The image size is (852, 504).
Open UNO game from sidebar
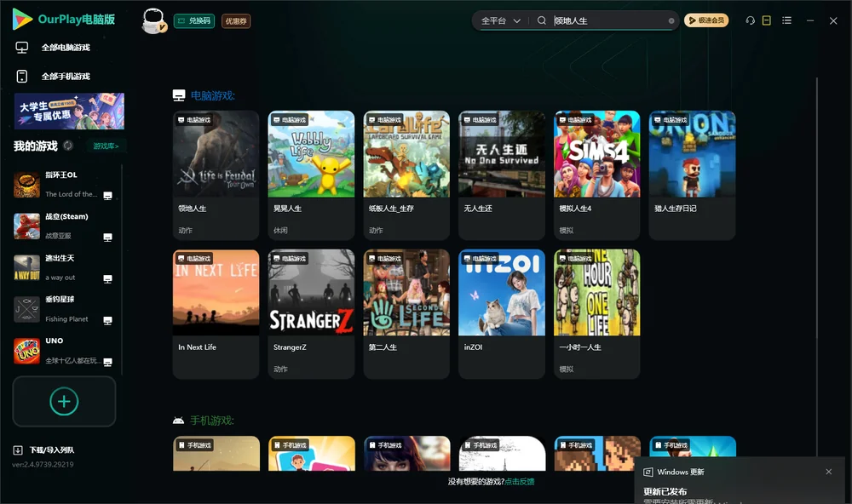click(64, 351)
